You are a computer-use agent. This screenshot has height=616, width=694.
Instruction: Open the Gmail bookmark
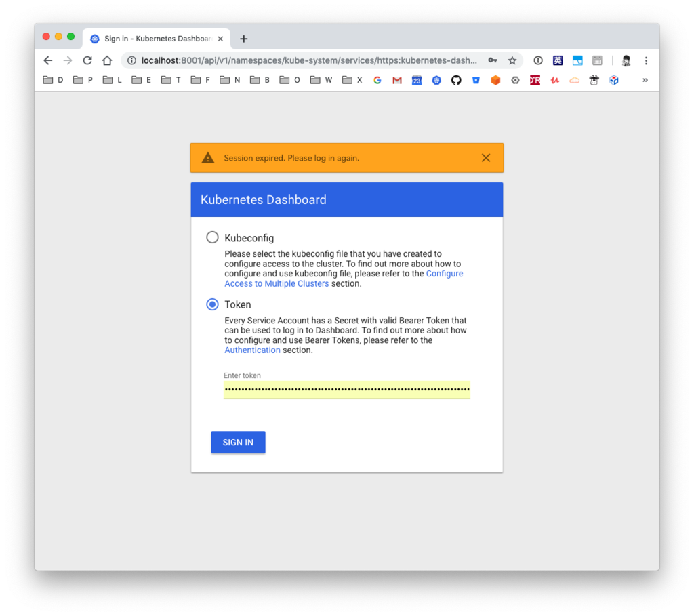(x=397, y=80)
